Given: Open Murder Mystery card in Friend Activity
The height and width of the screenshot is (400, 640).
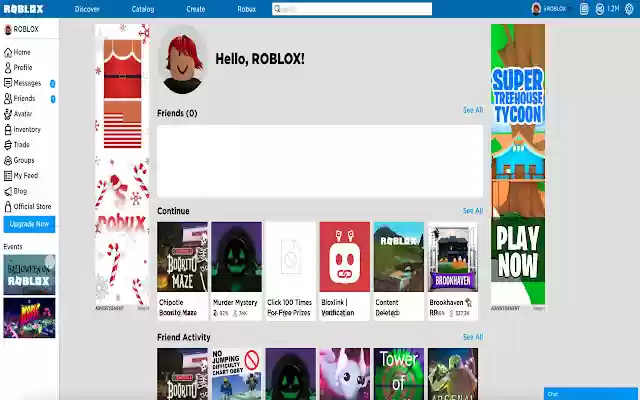Looking at the screenshot, I should click(x=291, y=373).
